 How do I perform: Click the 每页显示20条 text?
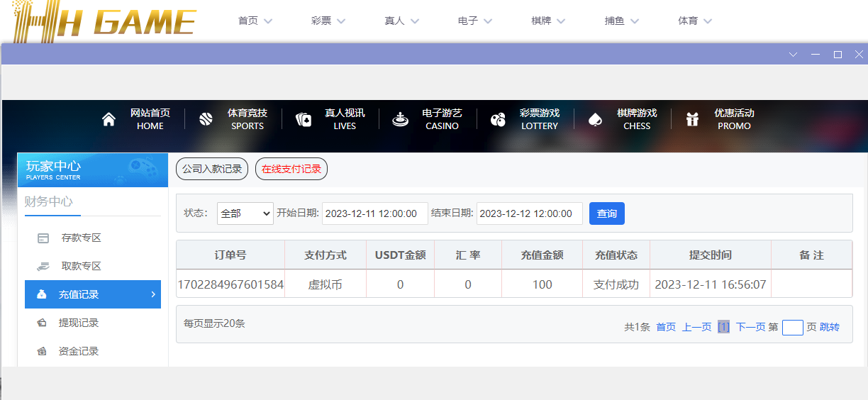coord(214,323)
